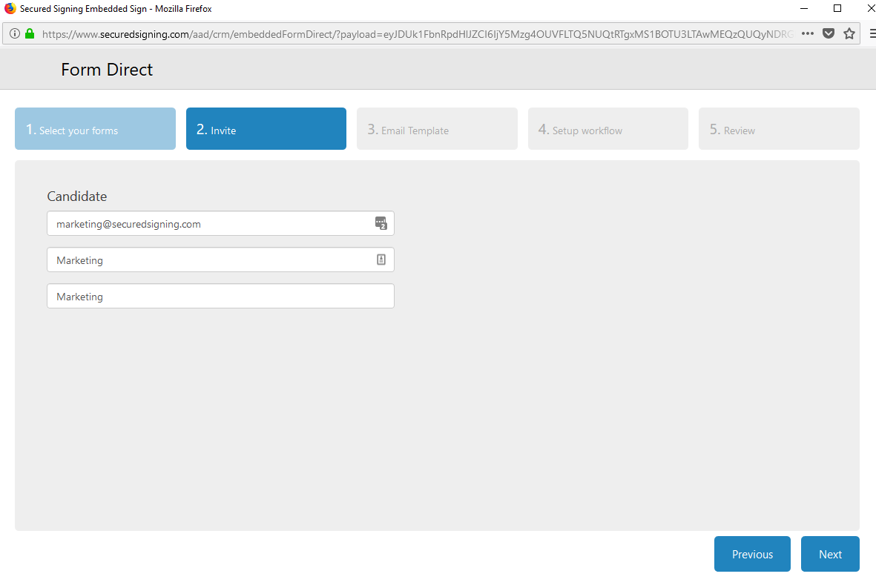The width and height of the screenshot is (876, 588).
Task: Open the Email Template step
Action: pyautogui.click(x=436, y=128)
